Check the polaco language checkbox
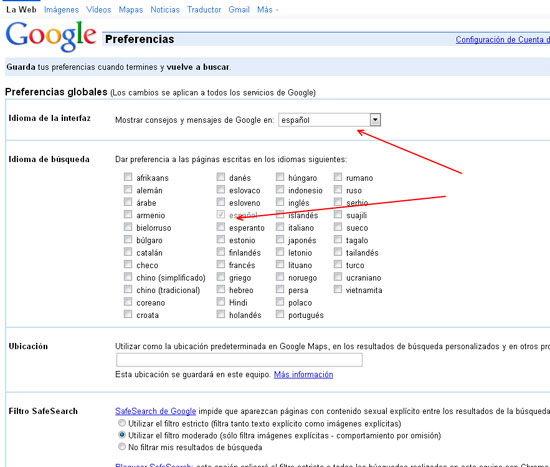Viewport: 550px width, 467px height. 280,301
